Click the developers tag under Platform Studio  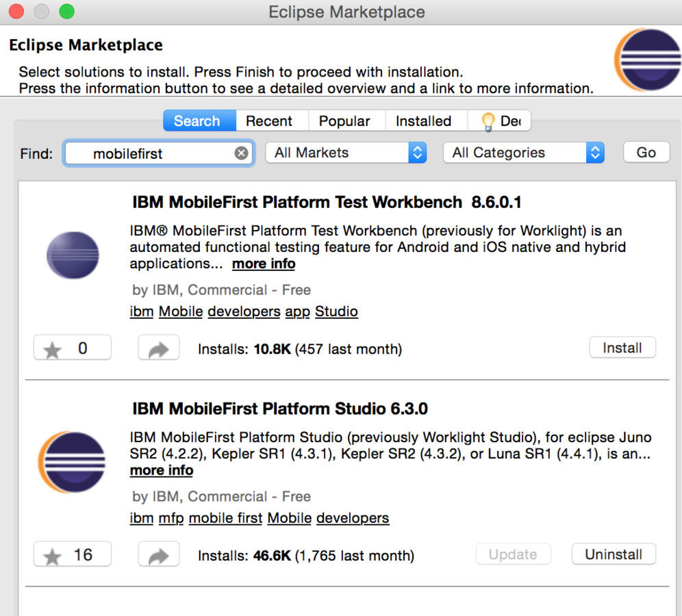[353, 517]
